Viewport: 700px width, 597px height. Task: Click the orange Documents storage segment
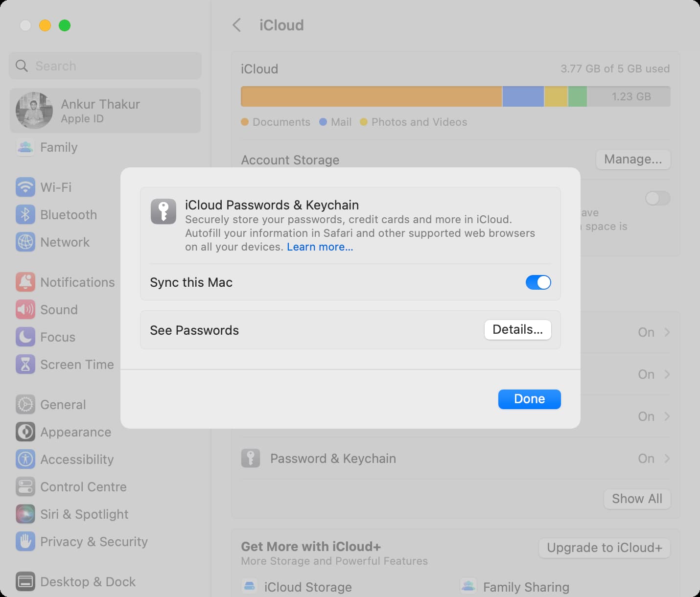372,96
